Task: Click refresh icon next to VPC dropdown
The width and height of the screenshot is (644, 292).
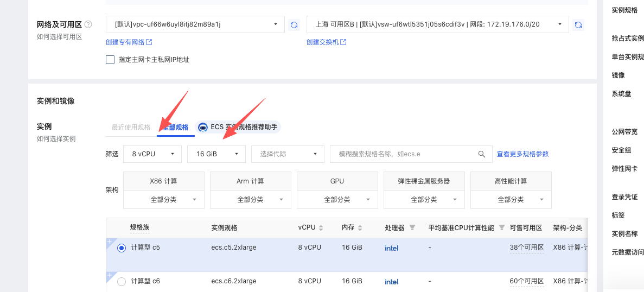Action: 294,24
